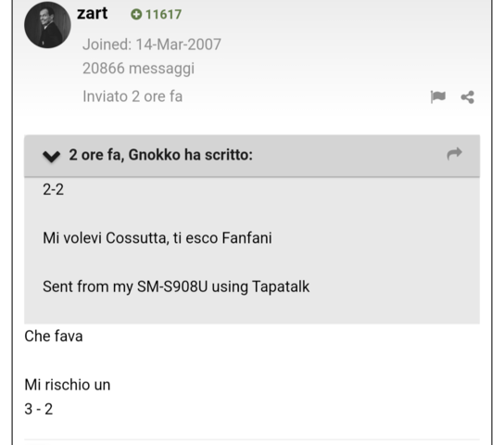Click the '3 - 2' score line

coord(39,410)
